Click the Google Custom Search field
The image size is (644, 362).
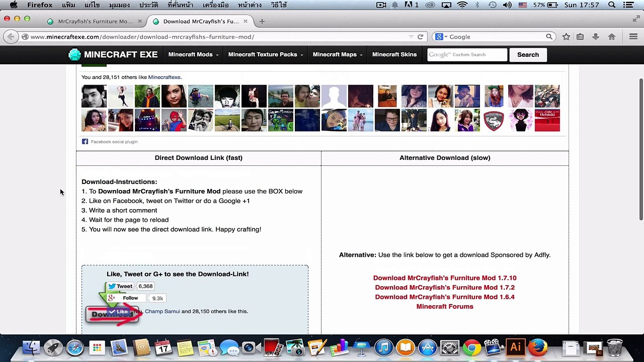tap(467, 55)
